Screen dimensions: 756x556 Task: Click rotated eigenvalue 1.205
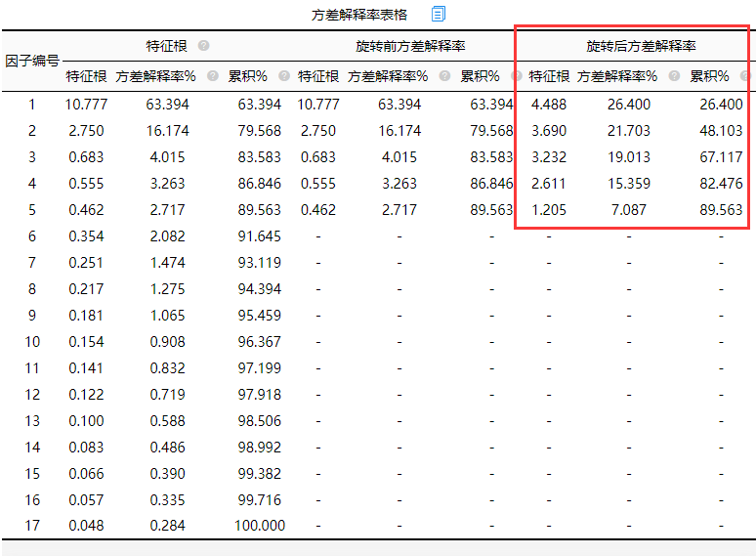[549, 210]
